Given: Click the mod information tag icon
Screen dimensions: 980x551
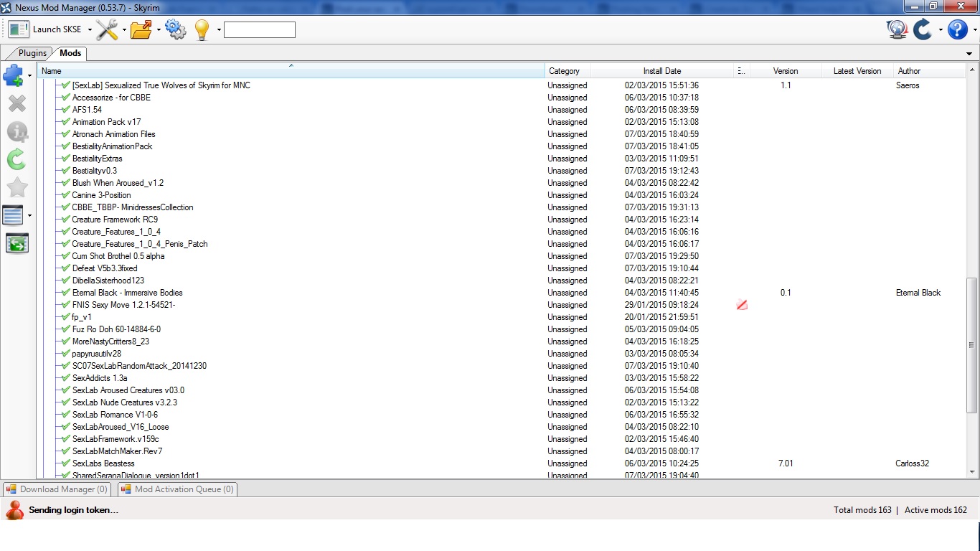Looking at the screenshot, I should (x=17, y=131).
